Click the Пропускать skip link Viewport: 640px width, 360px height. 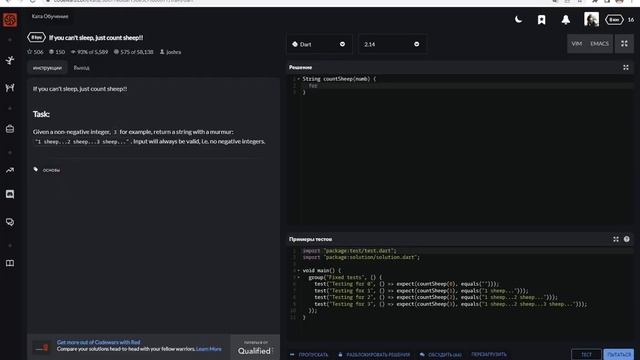pyautogui.click(x=309, y=354)
